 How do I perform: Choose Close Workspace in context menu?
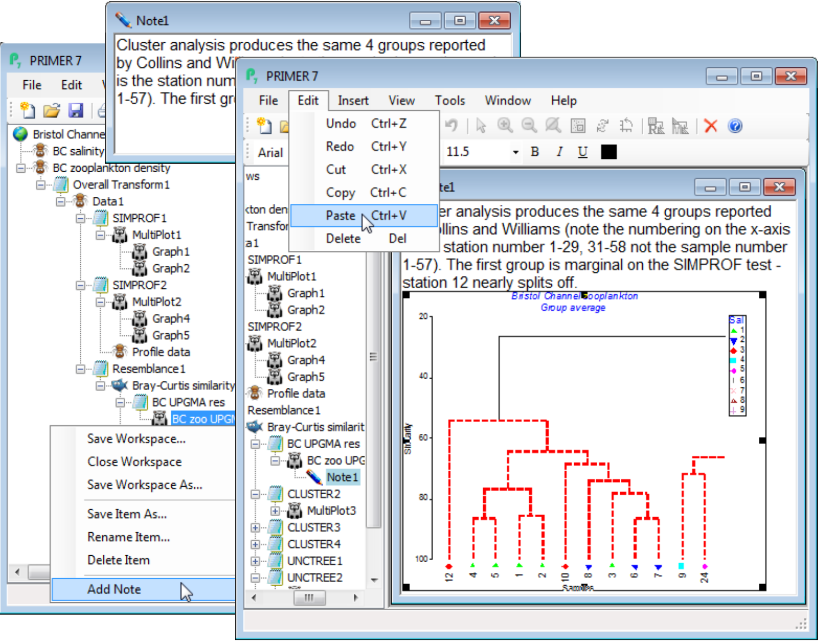tap(134, 462)
